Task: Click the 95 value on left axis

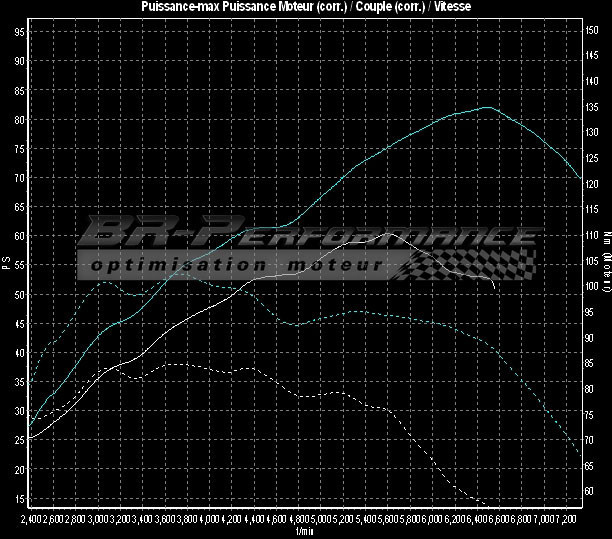Action: coord(20,31)
